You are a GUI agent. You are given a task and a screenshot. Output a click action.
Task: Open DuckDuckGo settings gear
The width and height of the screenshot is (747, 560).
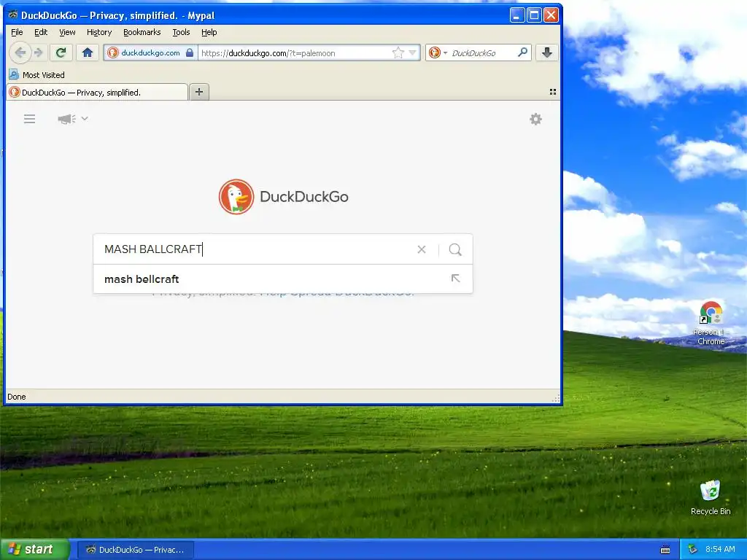point(536,119)
